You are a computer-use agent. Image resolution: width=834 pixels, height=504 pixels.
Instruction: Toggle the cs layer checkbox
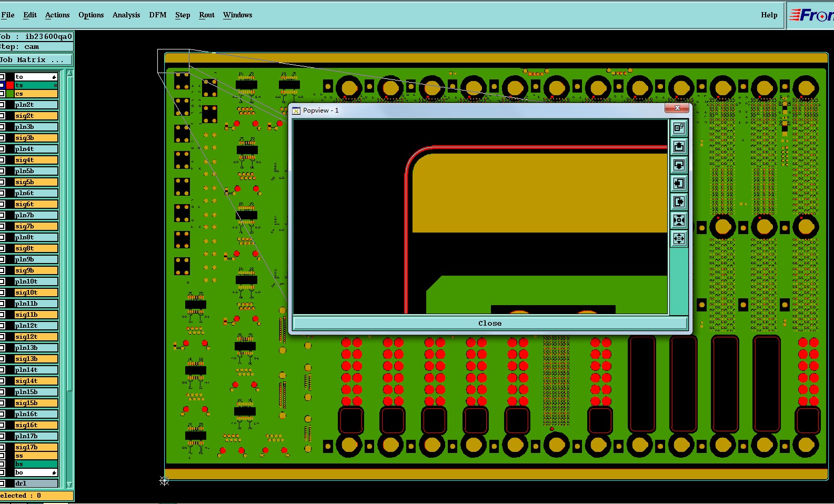(2, 94)
